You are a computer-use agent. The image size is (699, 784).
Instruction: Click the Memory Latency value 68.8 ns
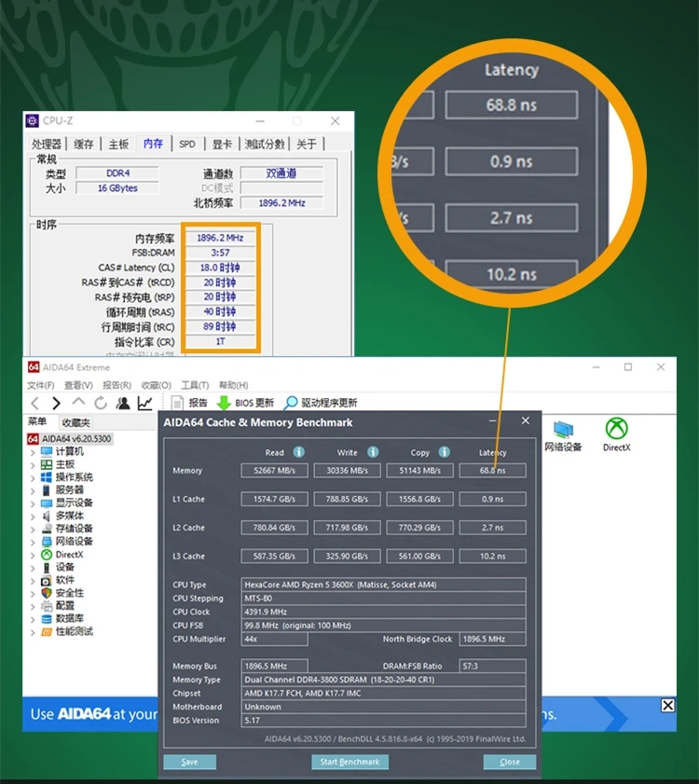click(492, 471)
